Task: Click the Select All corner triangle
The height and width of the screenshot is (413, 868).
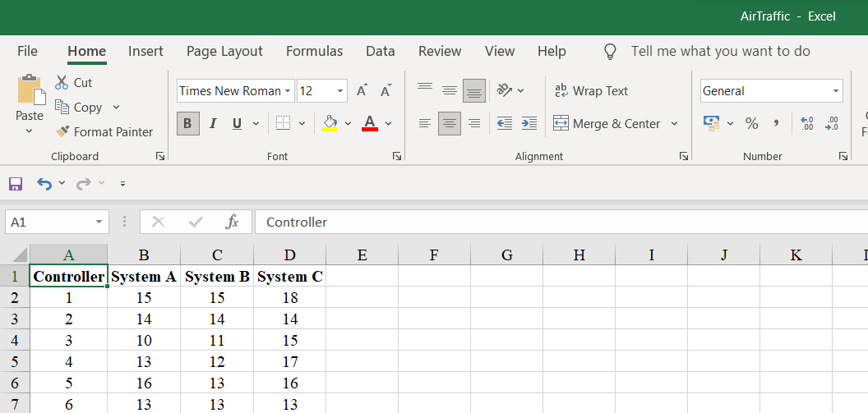Action: [x=19, y=255]
